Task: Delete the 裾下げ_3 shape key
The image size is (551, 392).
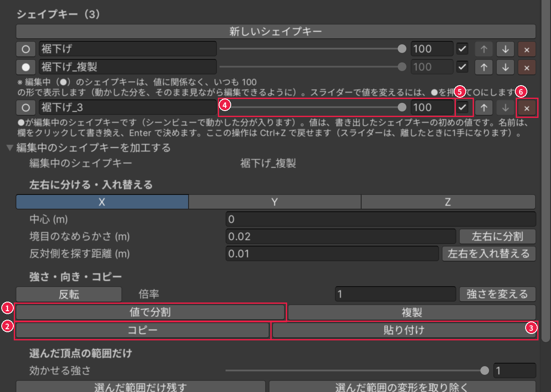Action: (527, 108)
